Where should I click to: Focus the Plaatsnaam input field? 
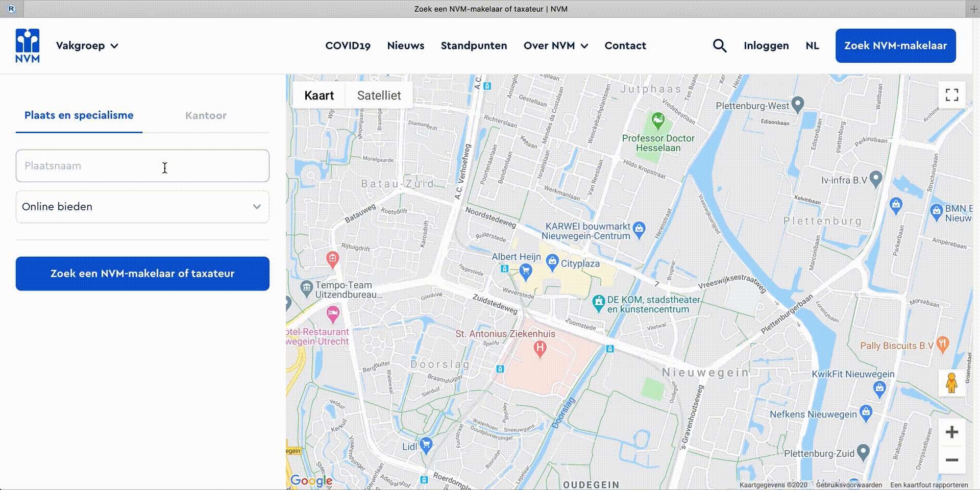(x=142, y=166)
